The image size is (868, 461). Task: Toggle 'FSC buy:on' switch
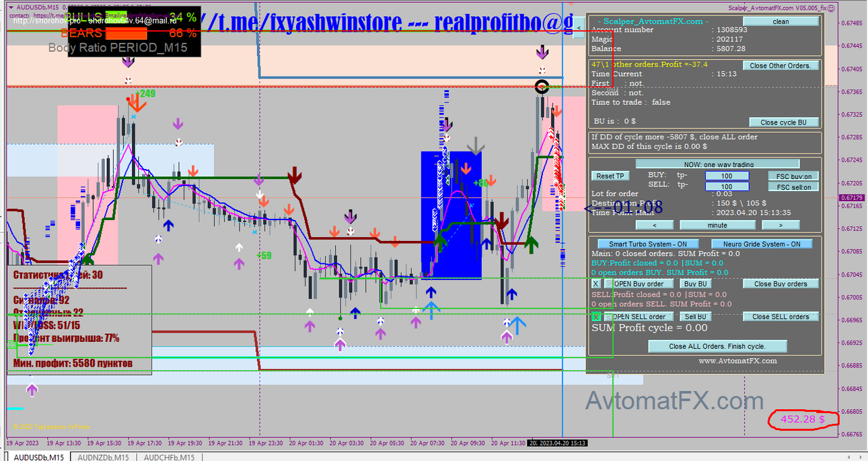(x=793, y=176)
